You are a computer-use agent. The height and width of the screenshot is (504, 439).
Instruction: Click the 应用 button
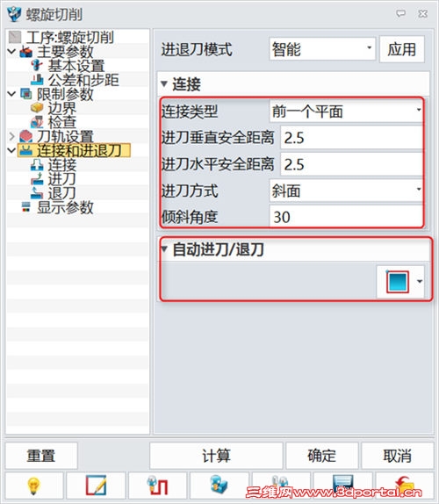pos(402,49)
